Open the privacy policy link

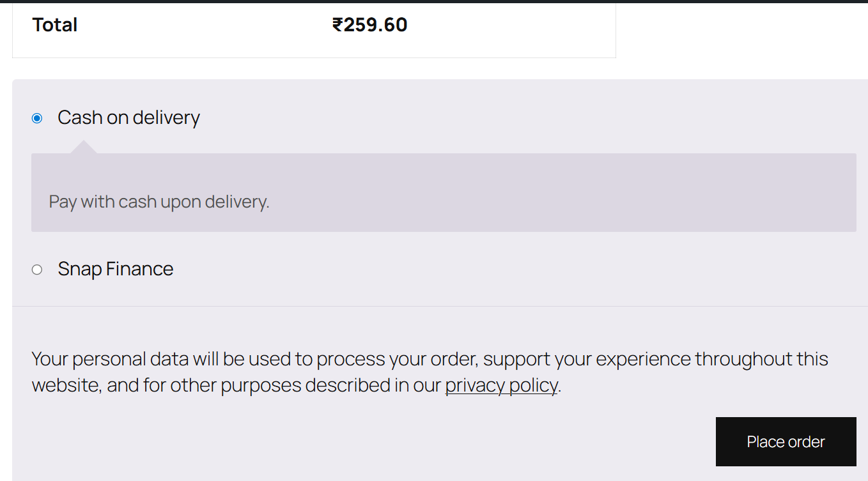click(501, 386)
